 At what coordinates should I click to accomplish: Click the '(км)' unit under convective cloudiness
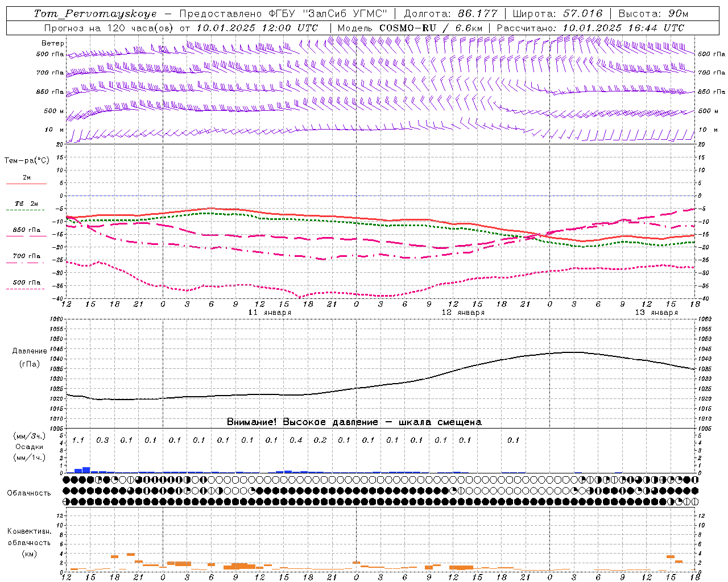(29, 554)
